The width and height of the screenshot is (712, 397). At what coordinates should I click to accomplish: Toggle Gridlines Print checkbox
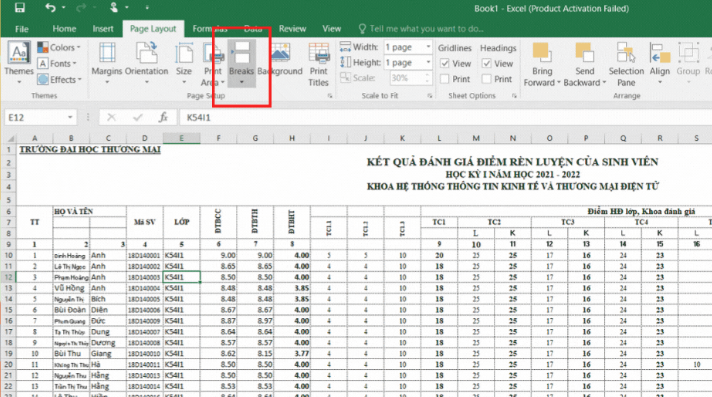445,79
